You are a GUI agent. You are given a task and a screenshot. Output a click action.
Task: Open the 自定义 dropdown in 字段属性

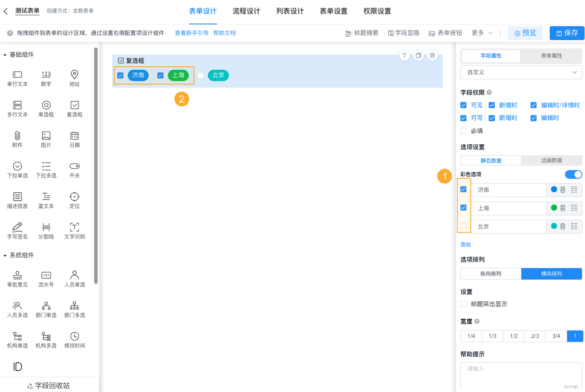coord(521,72)
